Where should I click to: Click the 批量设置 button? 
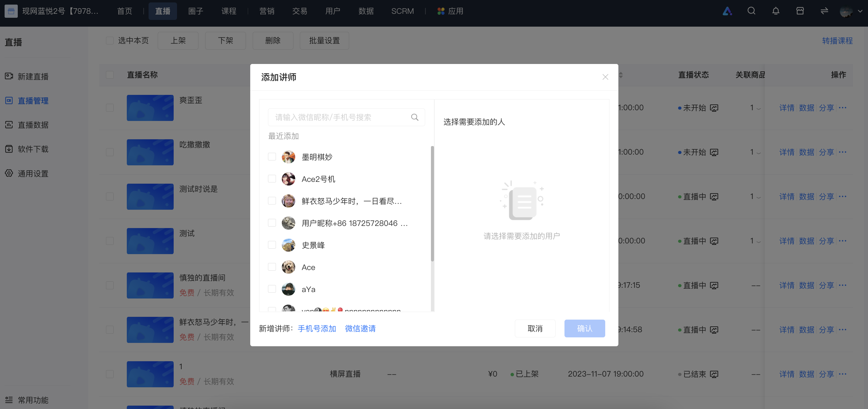click(x=324, y=41)
